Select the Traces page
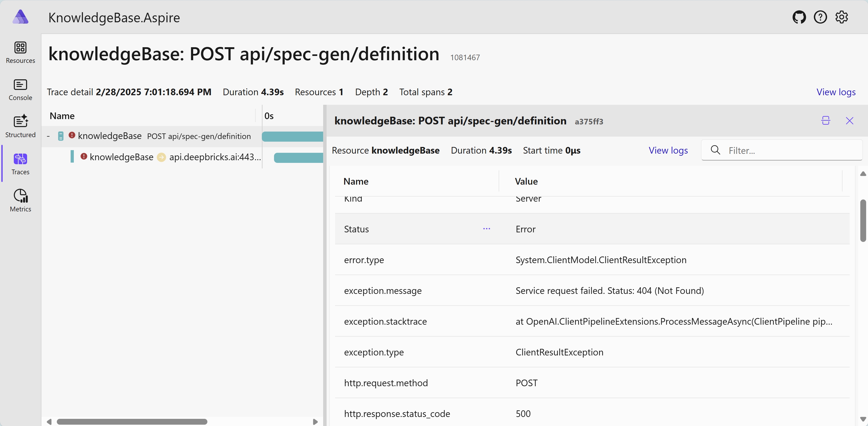The image size is (868, 426). 20,164
